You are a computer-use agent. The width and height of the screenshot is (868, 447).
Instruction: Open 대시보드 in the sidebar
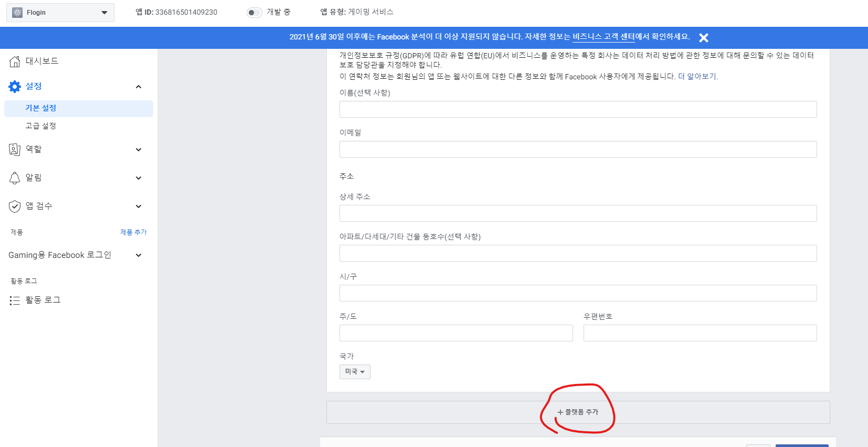click(x=42, y=61)
